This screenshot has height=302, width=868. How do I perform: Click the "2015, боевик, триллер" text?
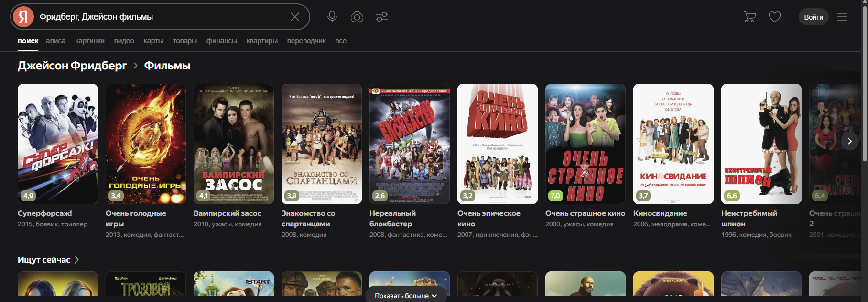[53, 224]
